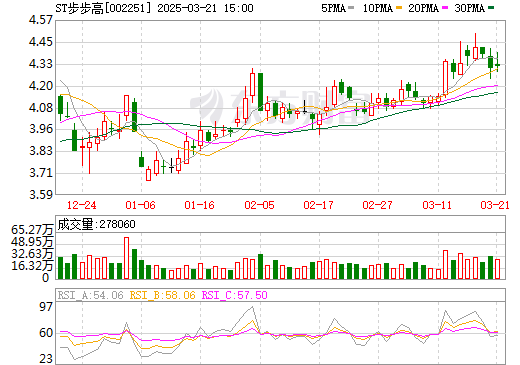The height and width of the screenshot is (365, 520).
Task: Click the 12-24 date axis label
Action: [82, 205]
